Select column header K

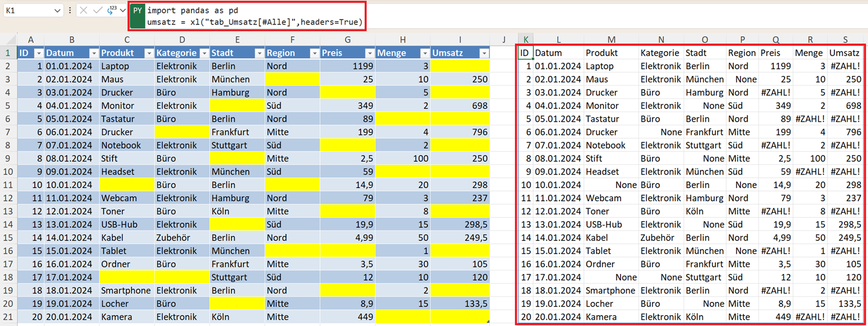pos(525,39)
